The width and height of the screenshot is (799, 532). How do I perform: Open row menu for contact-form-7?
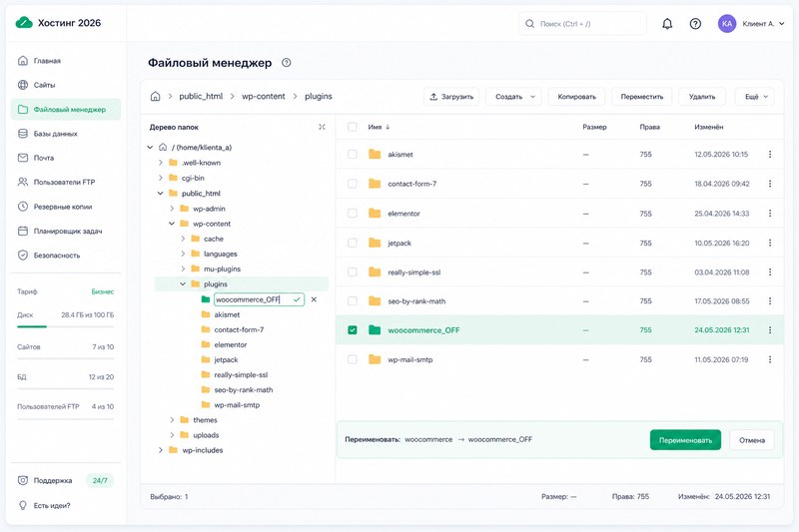770,184
